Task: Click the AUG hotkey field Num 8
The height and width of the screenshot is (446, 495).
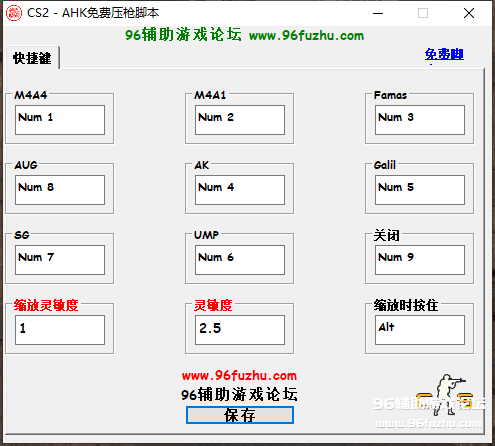Action: pyautogui.click(x=60, y=190)
